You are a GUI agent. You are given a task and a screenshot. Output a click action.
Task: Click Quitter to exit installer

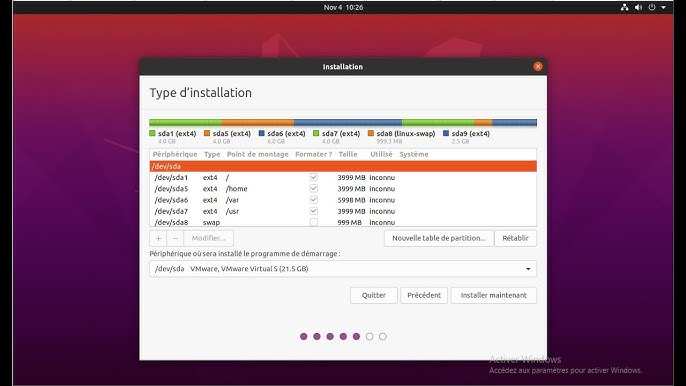[x=374, y=295]
